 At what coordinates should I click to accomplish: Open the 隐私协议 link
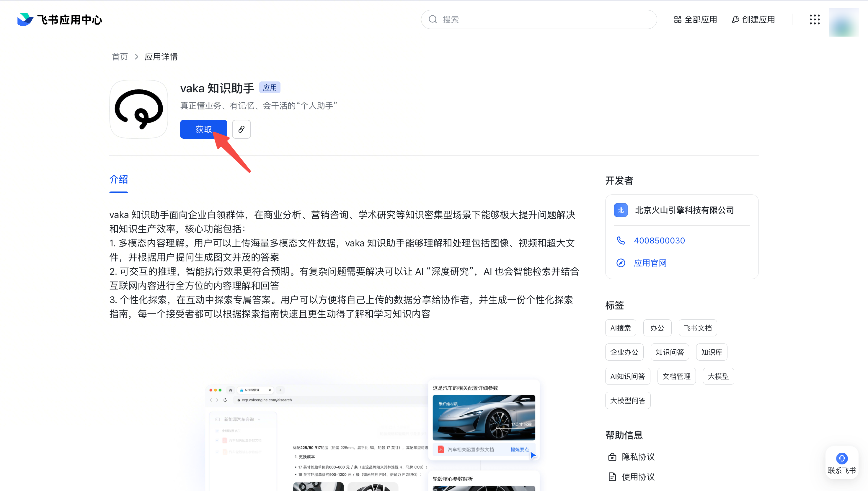click(x=638, y=457)
